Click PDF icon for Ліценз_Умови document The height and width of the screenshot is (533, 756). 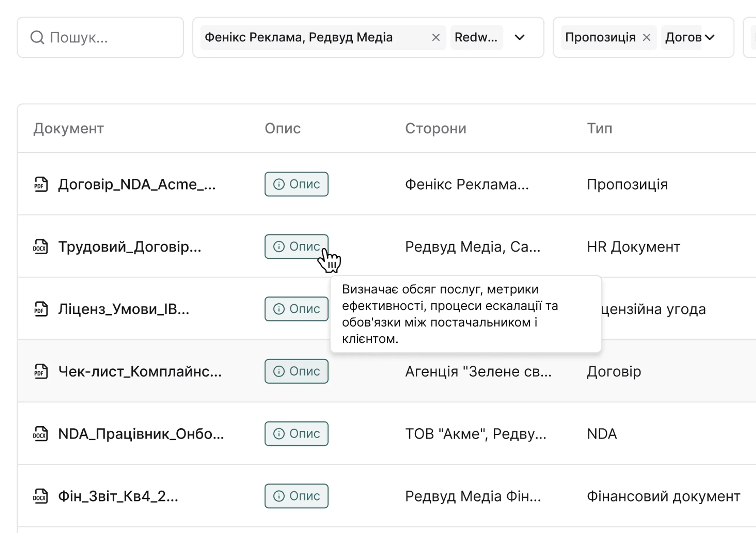41,309
